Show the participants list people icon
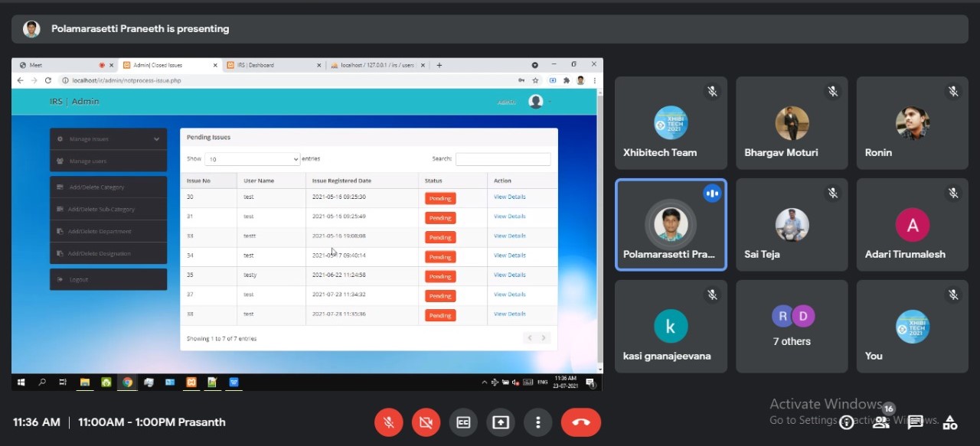980x446 pixels. (880, 422)
